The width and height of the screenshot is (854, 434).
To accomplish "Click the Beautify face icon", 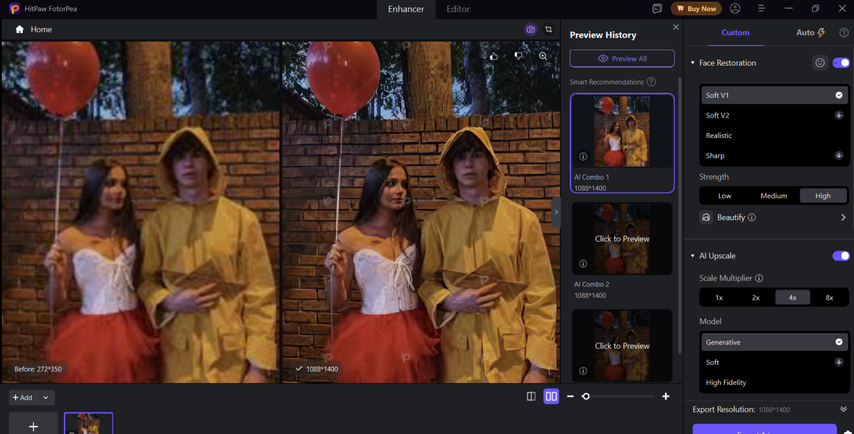I will (x=706, y=217).
